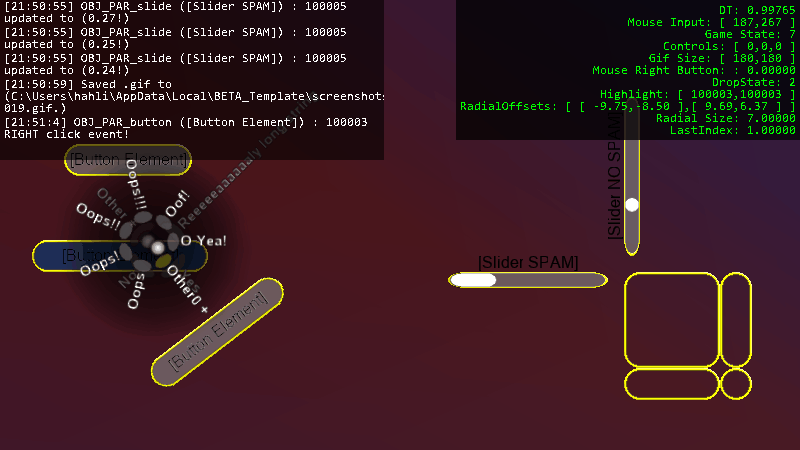
Task: Click the vertical slider's white round knob
Action: click(x=632, y=205)
